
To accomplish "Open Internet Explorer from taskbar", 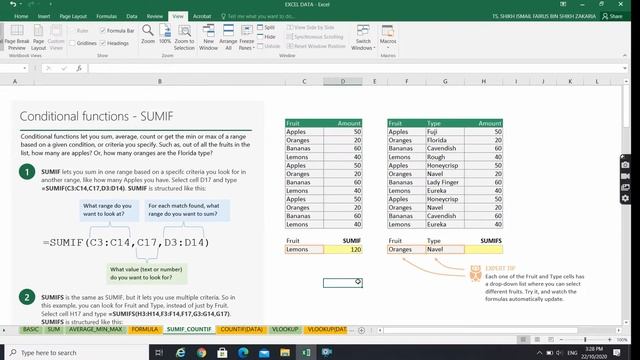I will pos(180,352).
